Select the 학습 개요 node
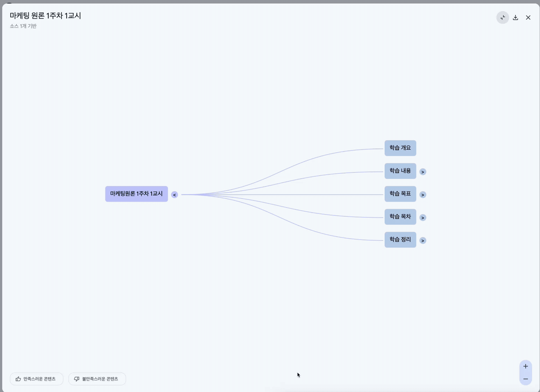540x392 pixels. [x=400, y=148]
